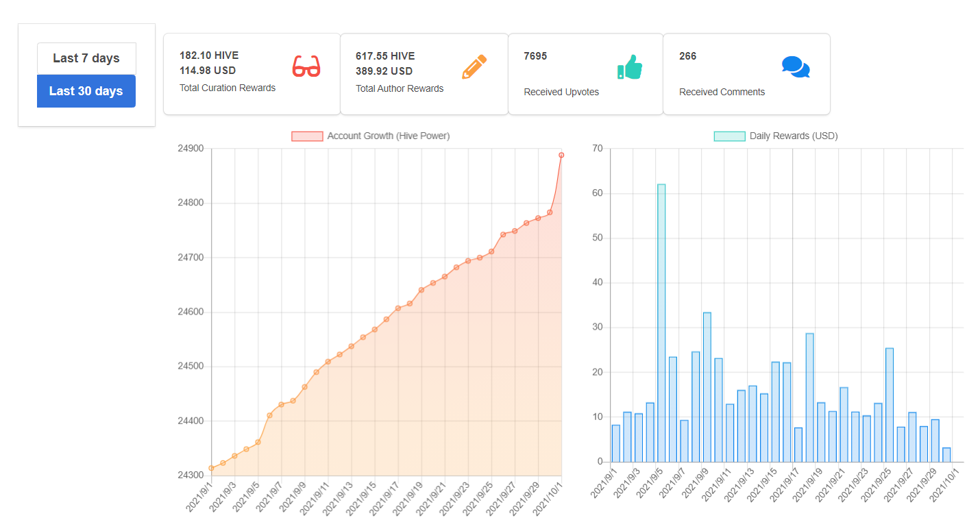Click the orange pencil author rewards icon
The image size is (980, 531).
[474, 66]
